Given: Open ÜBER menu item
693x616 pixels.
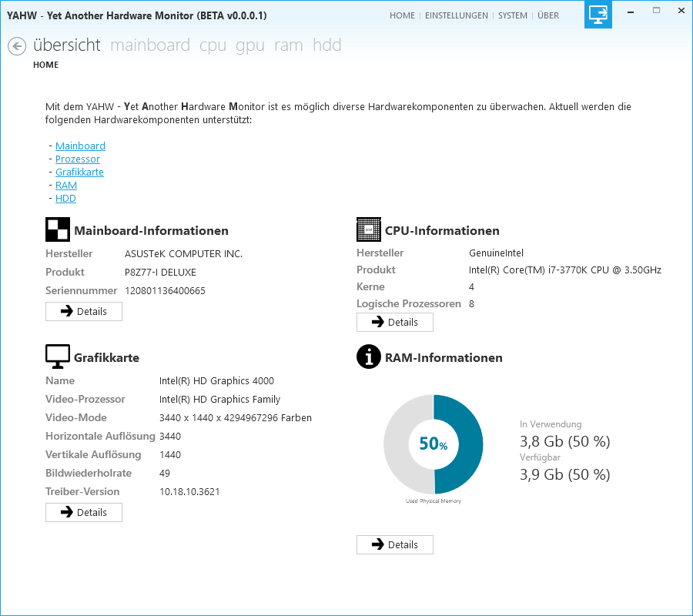Looking at the screenshot, I should (548, 15).
